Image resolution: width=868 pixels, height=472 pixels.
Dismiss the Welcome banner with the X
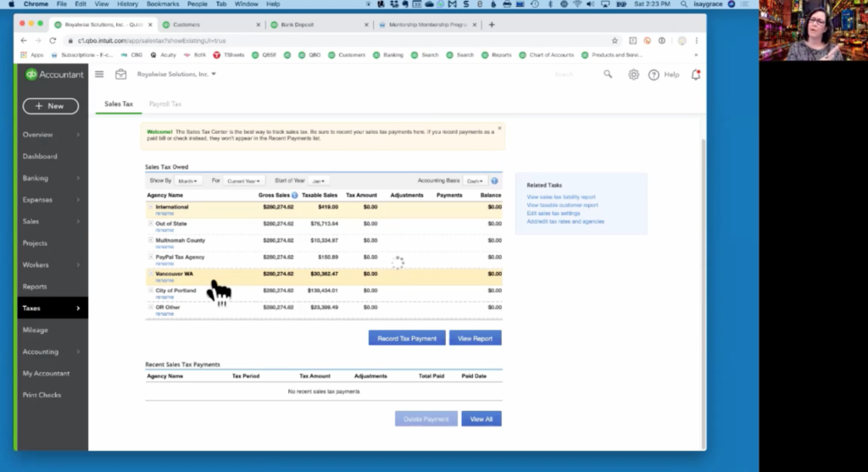click(499, 129)
